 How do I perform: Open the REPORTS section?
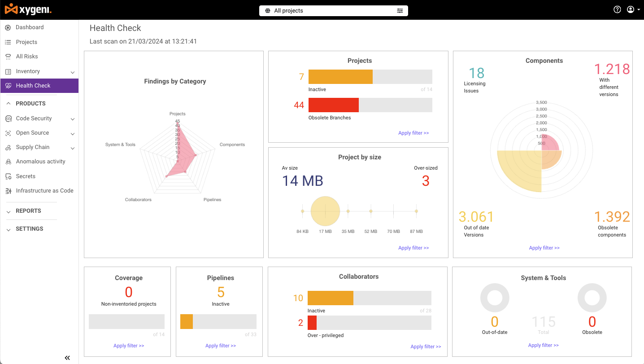coord(8,211)
